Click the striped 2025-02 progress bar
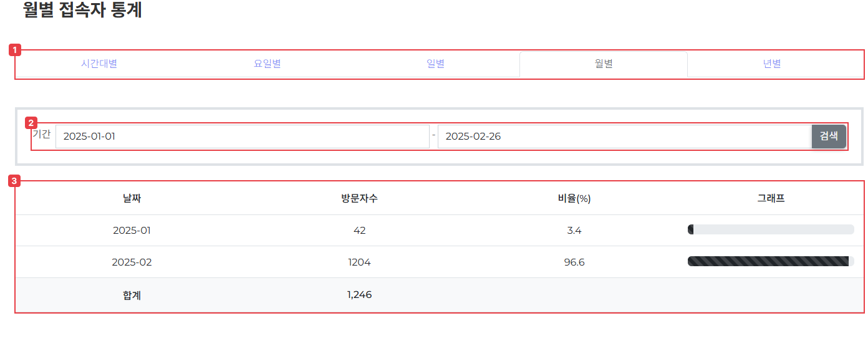868x341 pixels. [768, 262]
